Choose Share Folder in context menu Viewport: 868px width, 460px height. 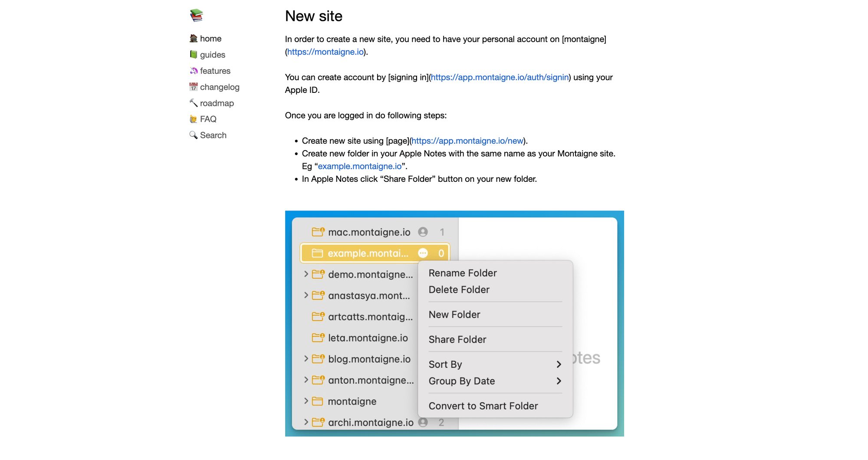tap(457, 339)
